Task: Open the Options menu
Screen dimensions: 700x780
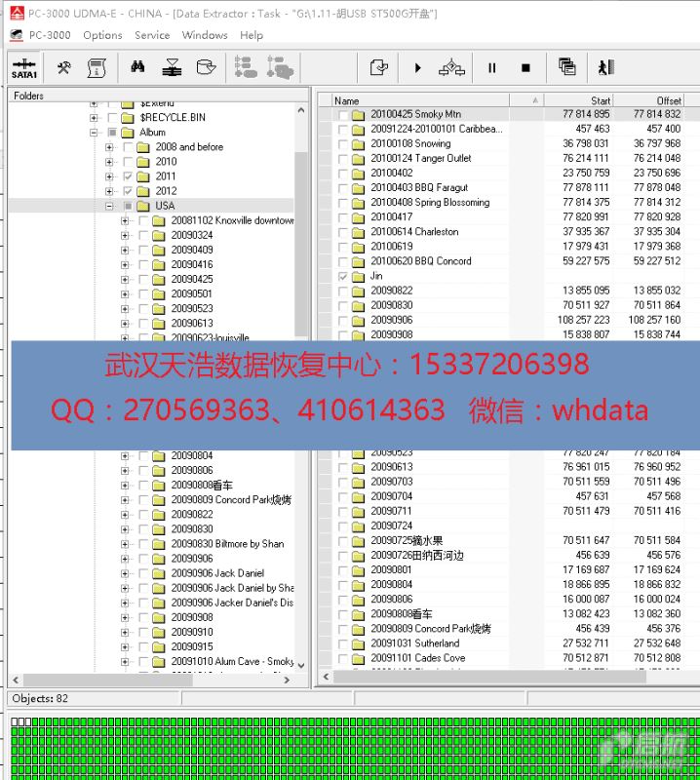Action: click(102, 35)
